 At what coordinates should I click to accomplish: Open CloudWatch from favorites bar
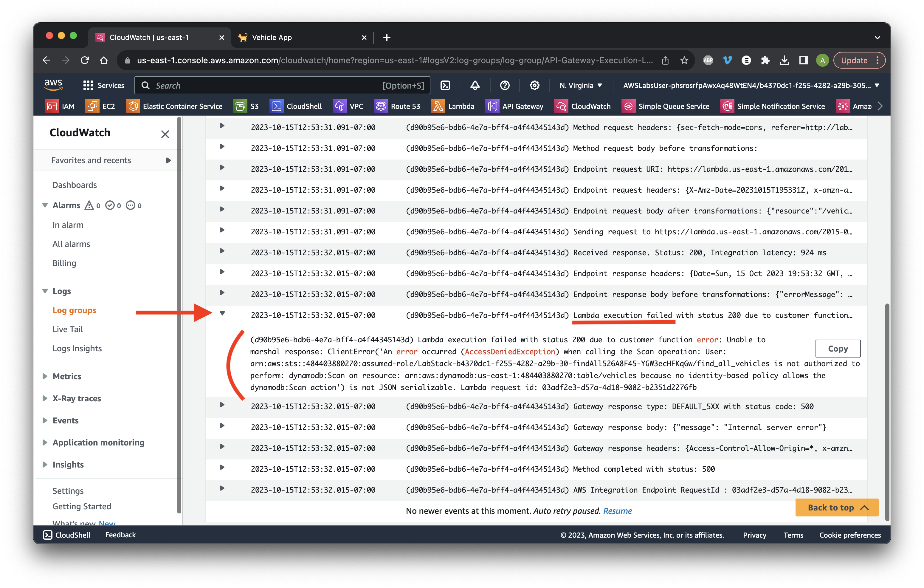[x=582, y=106]
